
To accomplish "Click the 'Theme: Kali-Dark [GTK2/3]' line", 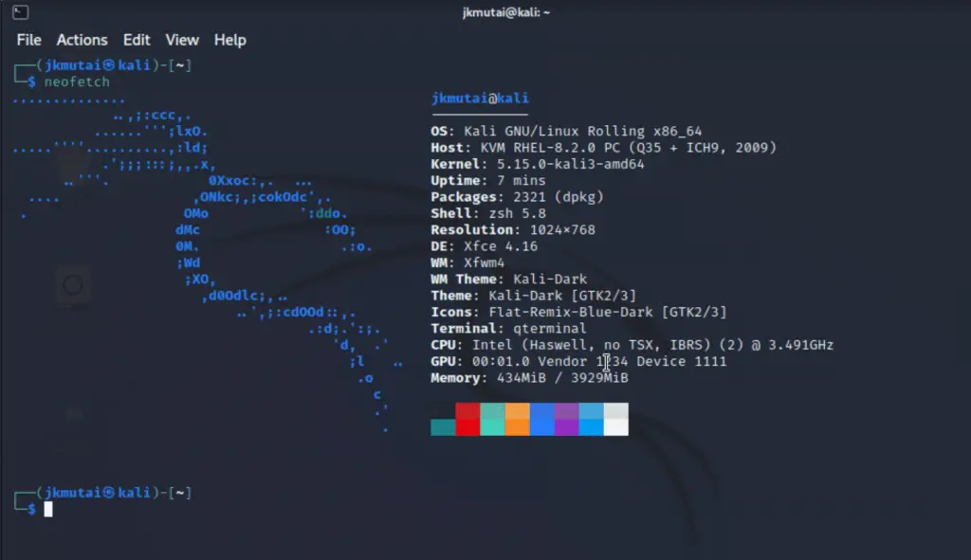I will 534,295.
